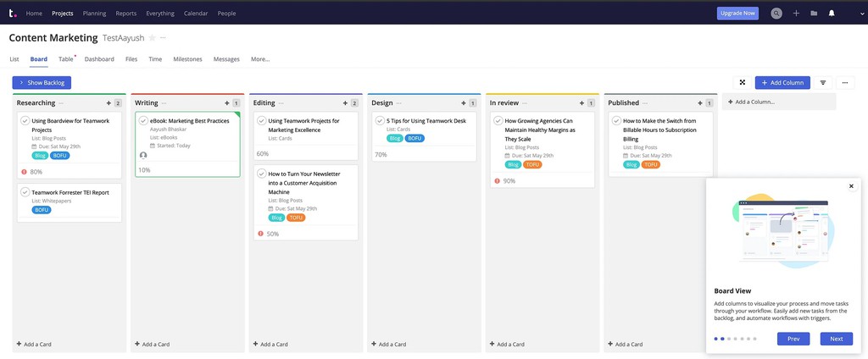Open Planning in top navigation

[x=94, y=14]
